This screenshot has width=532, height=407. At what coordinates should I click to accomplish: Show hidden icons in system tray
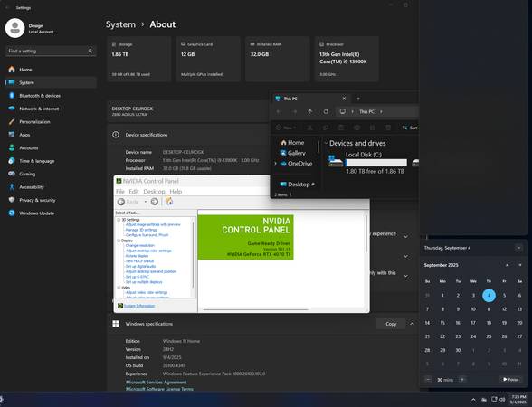pyautogui.click(x=473, y=400)
